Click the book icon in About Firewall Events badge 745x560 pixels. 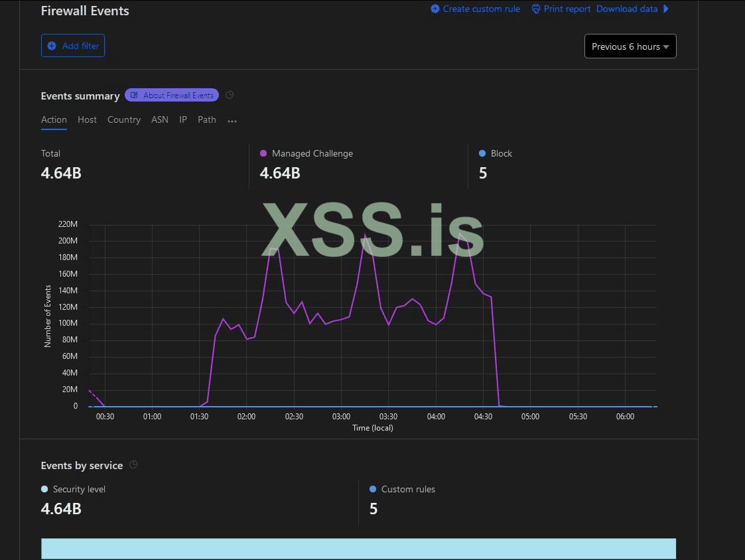pos(135,96)
